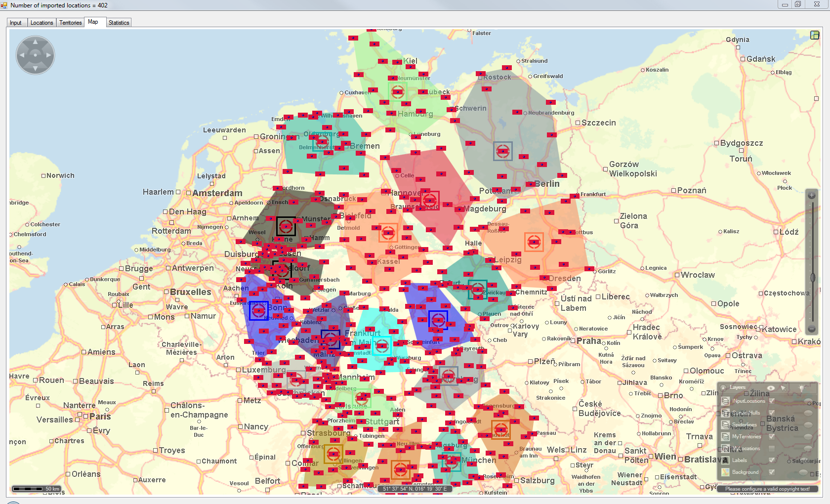
Task: Collapse the Layers panel
Action: tap(724, 388)
